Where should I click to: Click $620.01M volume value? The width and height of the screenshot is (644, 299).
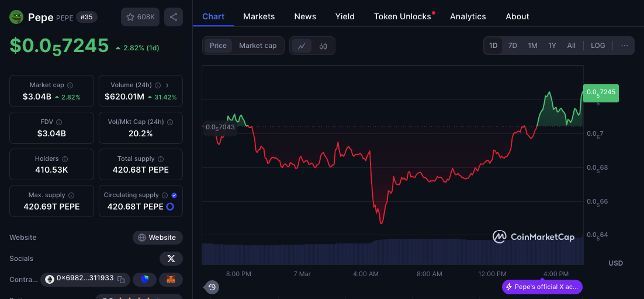(124, 97)
